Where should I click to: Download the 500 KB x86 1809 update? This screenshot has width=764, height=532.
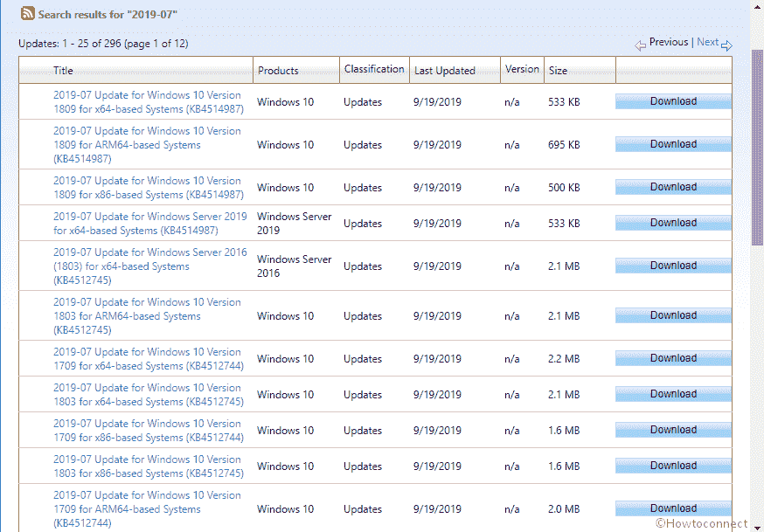[673, 187]
